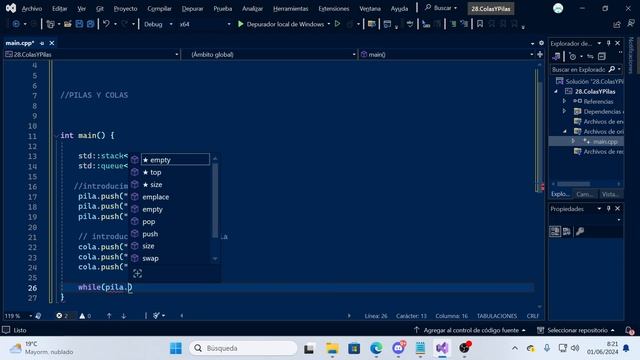This screenshot has width=640, height=360.
Task: Open the (Ámbito global) scope dropdown
Action: pos(269,54)
